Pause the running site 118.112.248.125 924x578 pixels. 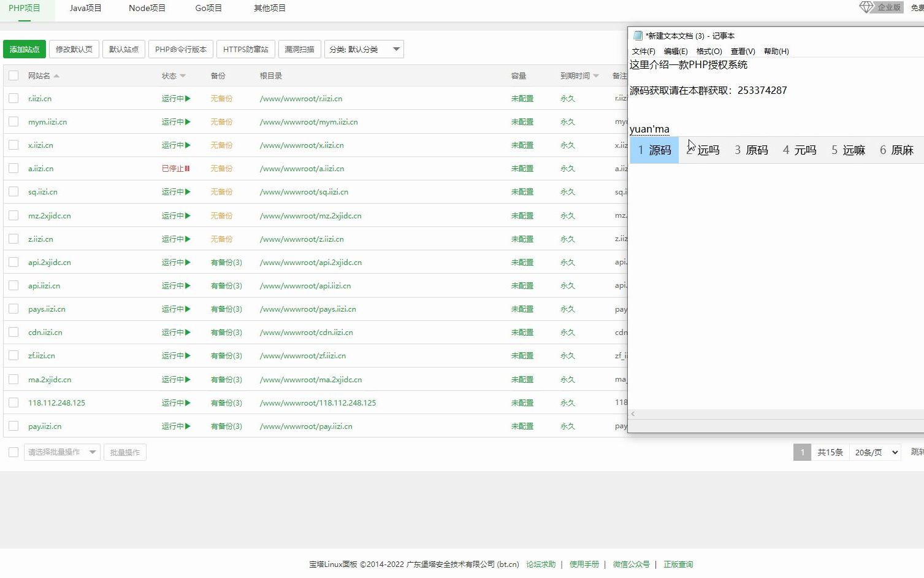click(187, 403)
